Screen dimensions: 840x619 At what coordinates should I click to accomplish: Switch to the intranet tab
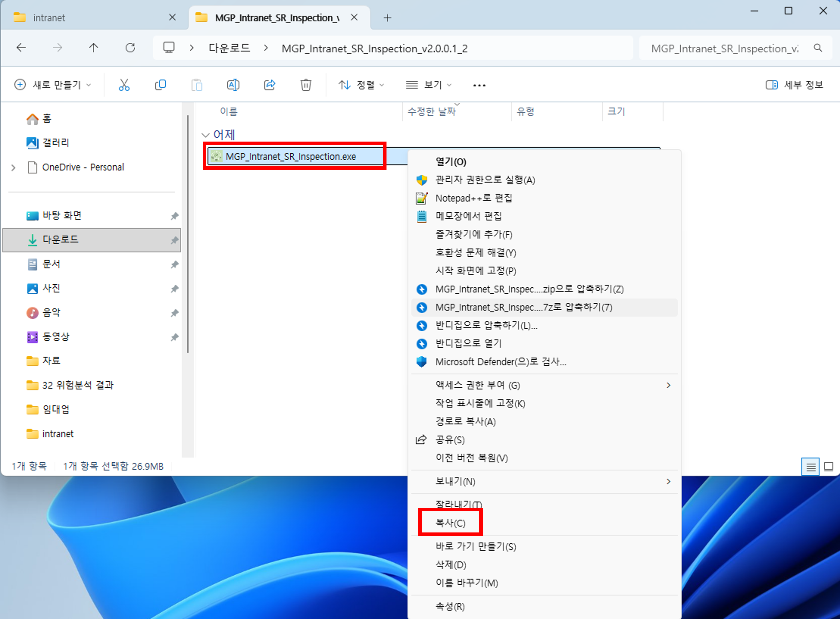click(49, 17)
